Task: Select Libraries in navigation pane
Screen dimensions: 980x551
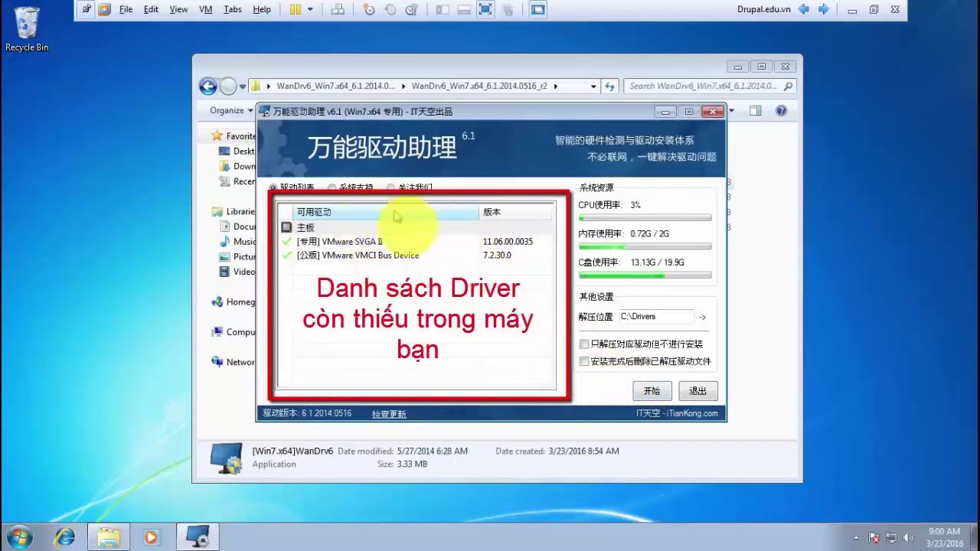Action: click(234, 211)
